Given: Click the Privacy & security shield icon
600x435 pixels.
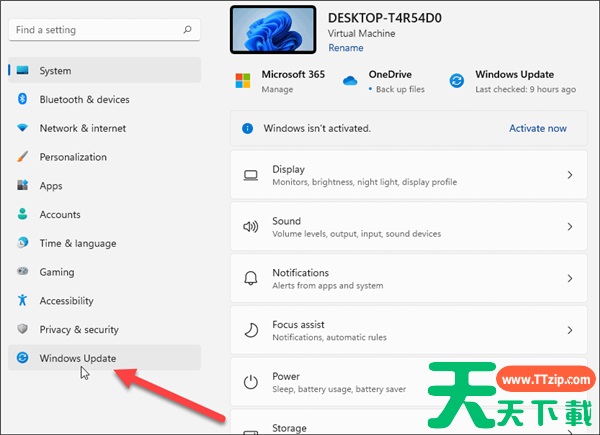Looking at the screenshot, I should coord(23,329).
